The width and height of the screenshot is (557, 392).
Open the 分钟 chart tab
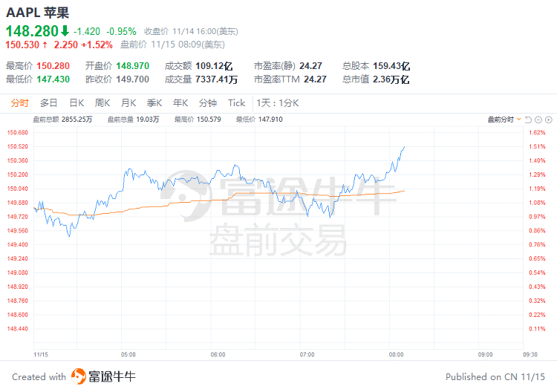pos(208,103)
